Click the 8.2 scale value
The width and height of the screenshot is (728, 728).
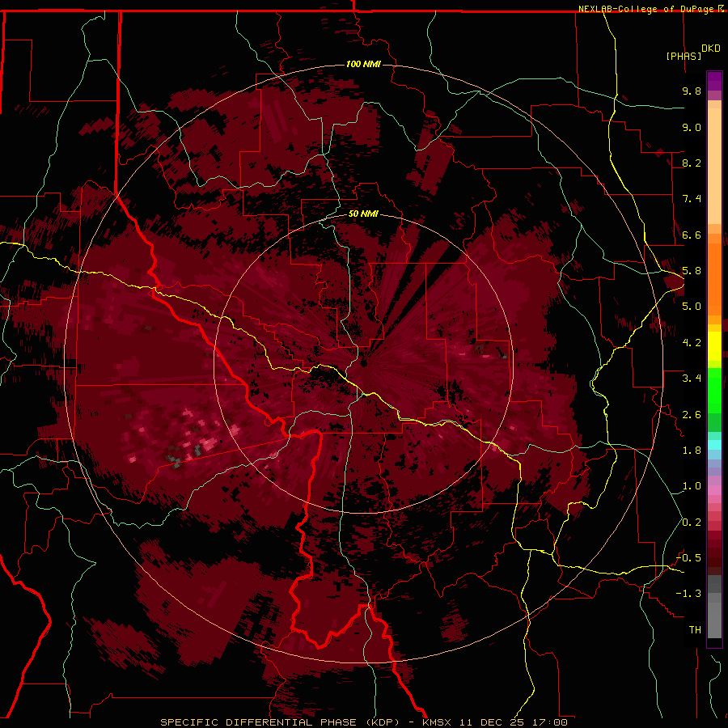692,163
